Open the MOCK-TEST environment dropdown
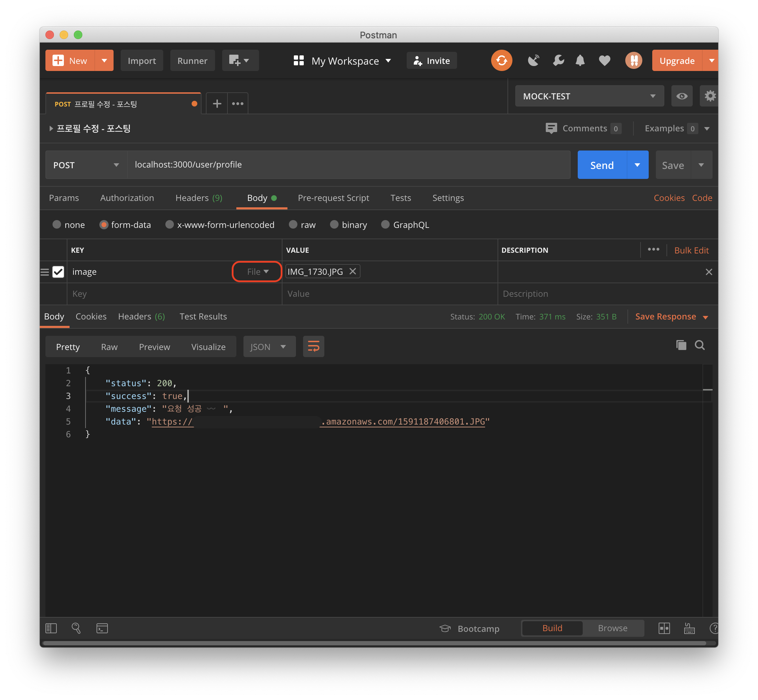 pyautogui.click(x=589, y=96)
